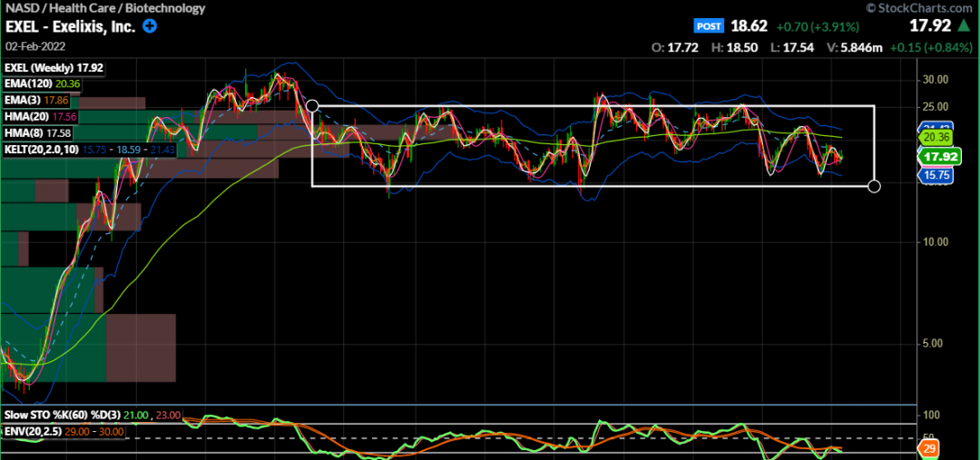Image resolution: width=980 pixels, height=460 pixels.
Task: Click the white rectangle's bottom-right circle handle
Action: pos(875,186)
